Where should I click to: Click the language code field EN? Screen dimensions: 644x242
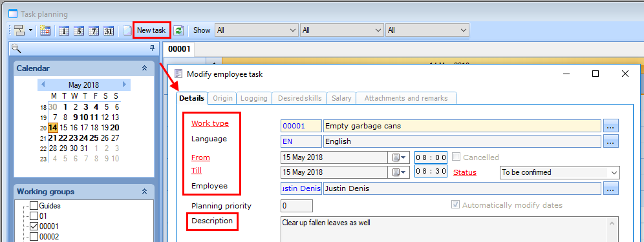[301, 141]
